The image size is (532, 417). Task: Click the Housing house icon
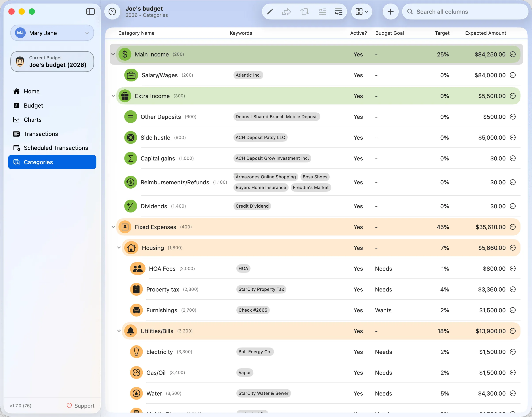[131, 247]
